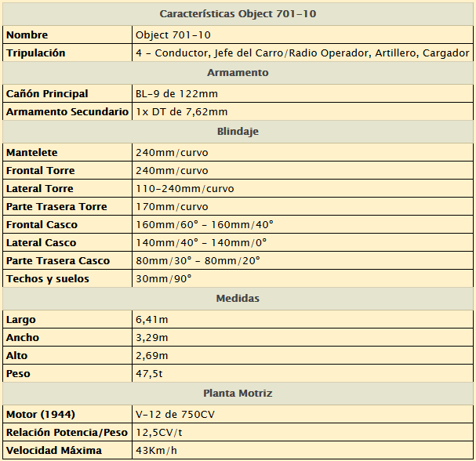Click the 'Armamento' section header
476x461 pixels.
click(238, 73)
